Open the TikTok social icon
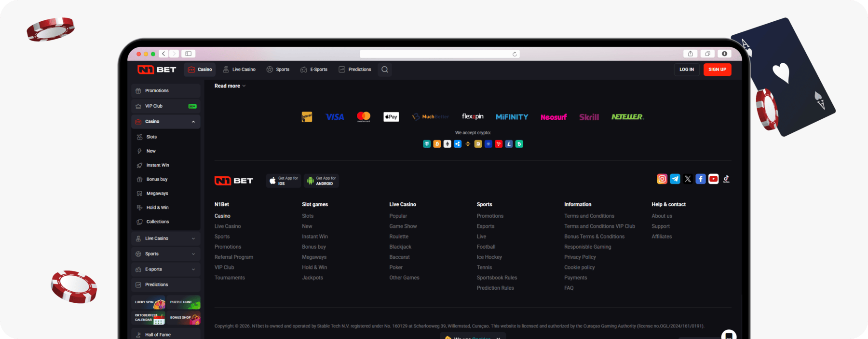Screen dimensions: 868x339 coord(726,179)
